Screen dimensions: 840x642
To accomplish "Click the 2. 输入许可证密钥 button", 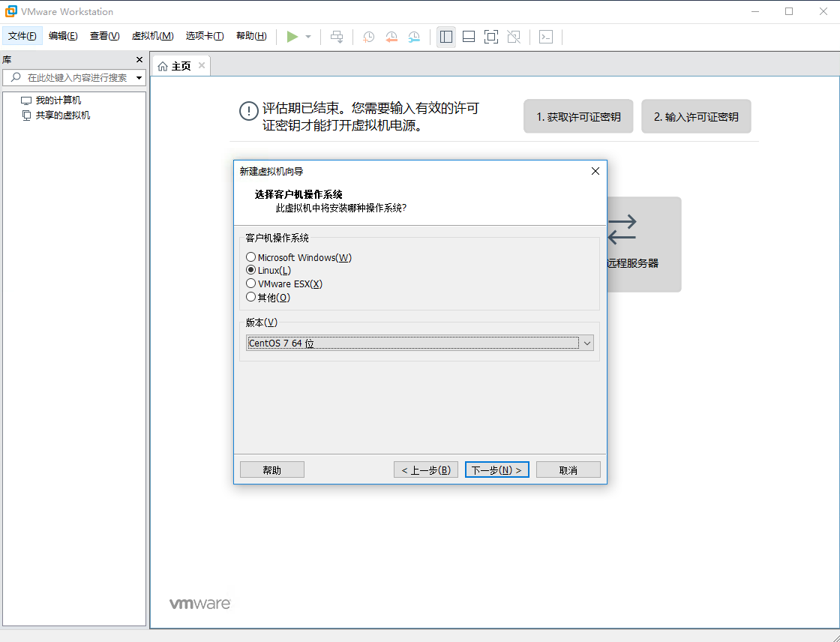I will click(x=696, y=116).
